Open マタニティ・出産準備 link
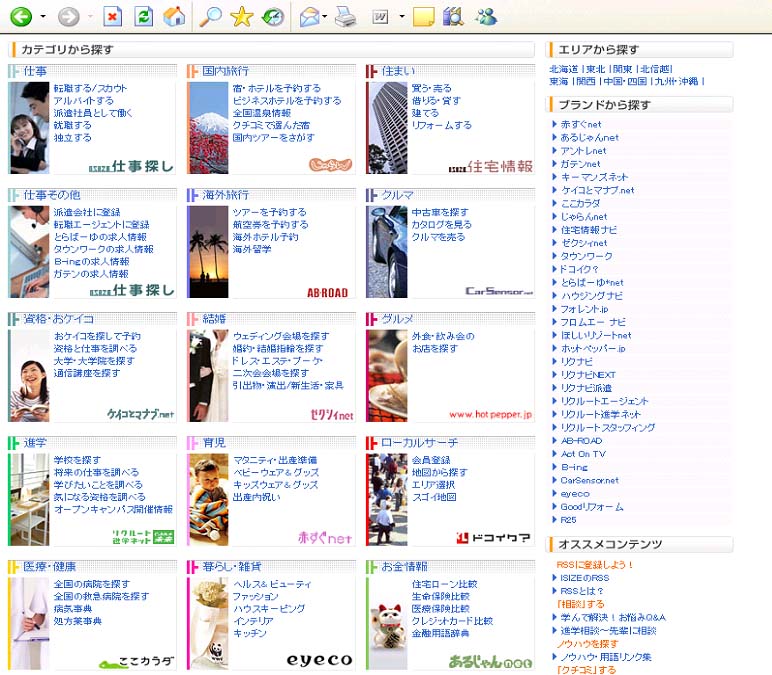 click(x=275, y=460)
